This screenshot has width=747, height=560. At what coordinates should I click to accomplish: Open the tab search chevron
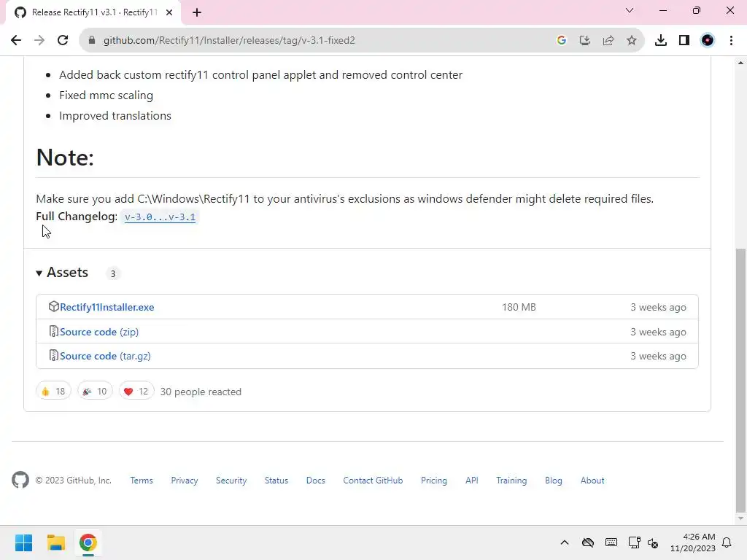click(630, 10)
